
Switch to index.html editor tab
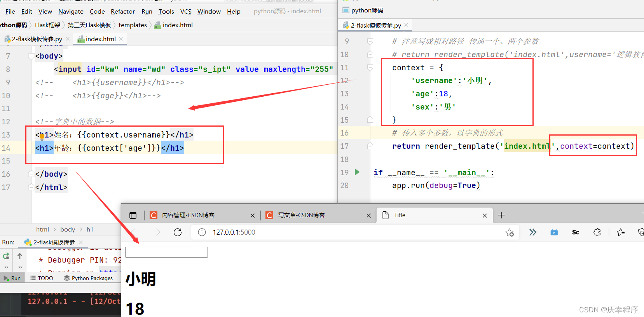coord(100,39)
